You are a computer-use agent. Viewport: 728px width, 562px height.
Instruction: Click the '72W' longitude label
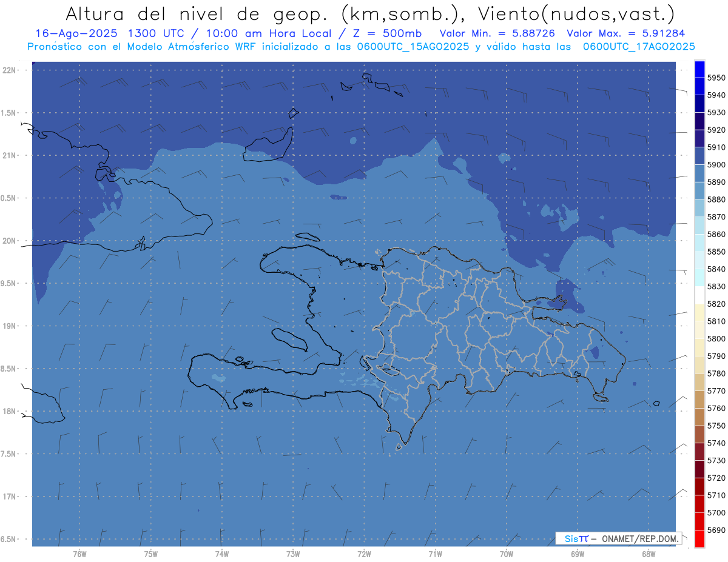click(x=364, y=554)
